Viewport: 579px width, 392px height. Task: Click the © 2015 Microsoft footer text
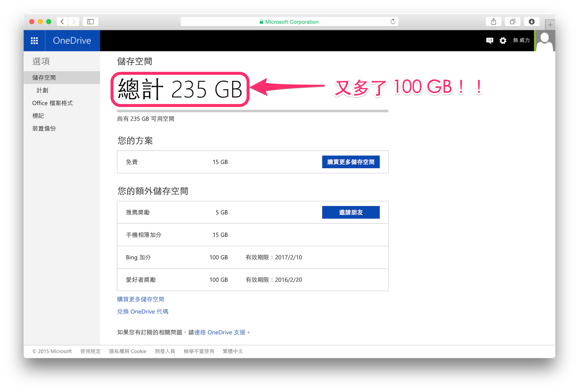(x=52, y=351)
